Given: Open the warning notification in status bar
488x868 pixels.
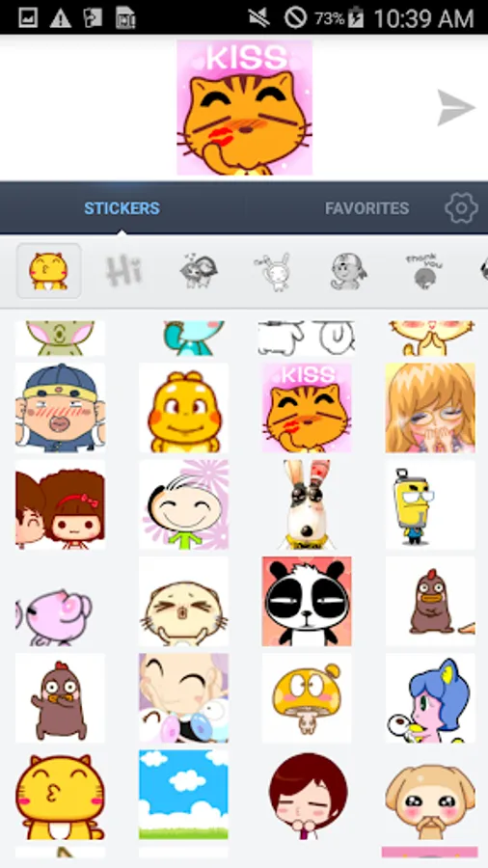Looking at the screenshot, I should pyautogui.click(x=61, y=18).
